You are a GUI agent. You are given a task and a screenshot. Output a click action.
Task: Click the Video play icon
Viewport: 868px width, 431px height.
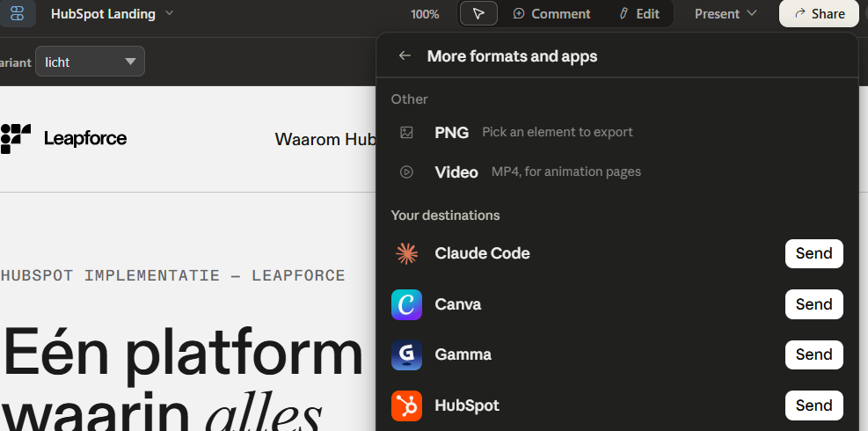[407, 172]
